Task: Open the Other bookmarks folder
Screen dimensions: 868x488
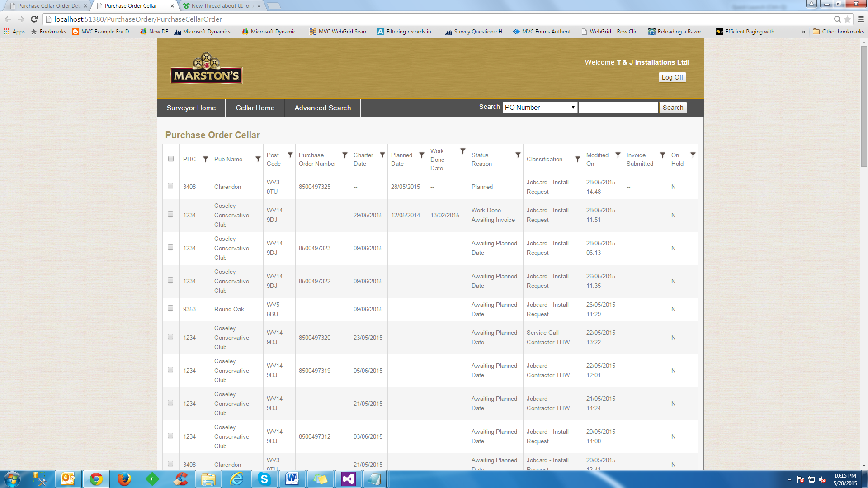Action: (838, 32)
